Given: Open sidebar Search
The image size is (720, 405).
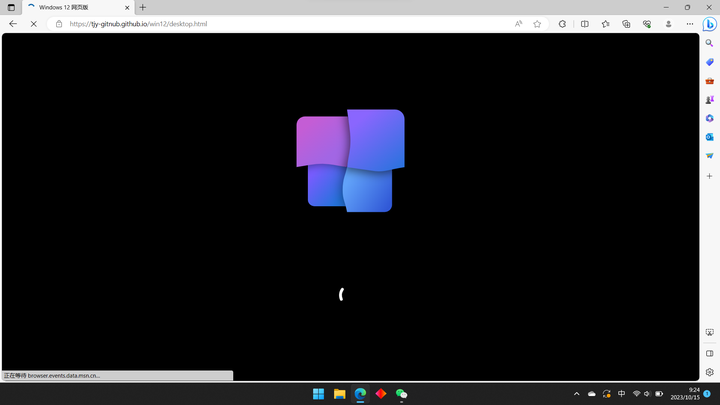Looking at the screenshot, I should click(709, 43).
